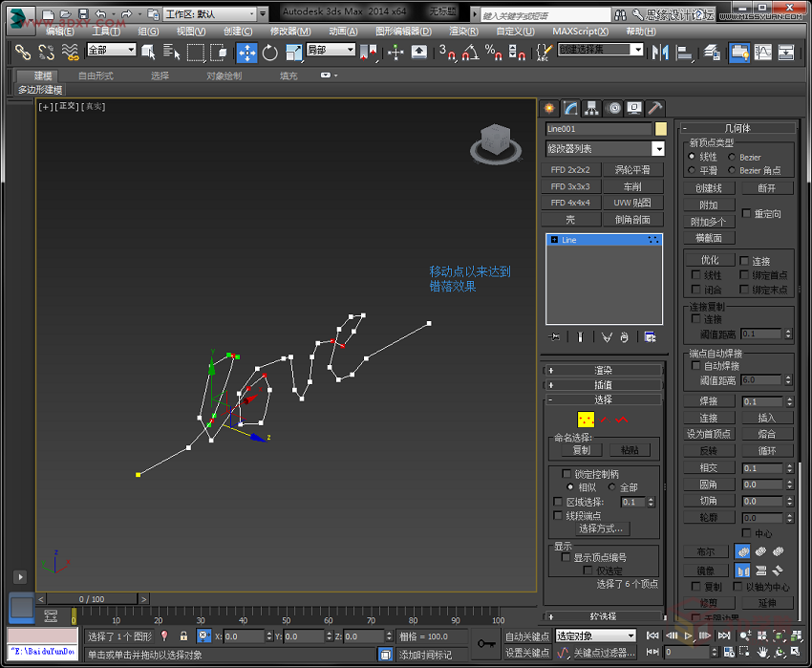Open the Hierarchy panel tab
This screenshot has height=668, width=812.
pos(591,108)
